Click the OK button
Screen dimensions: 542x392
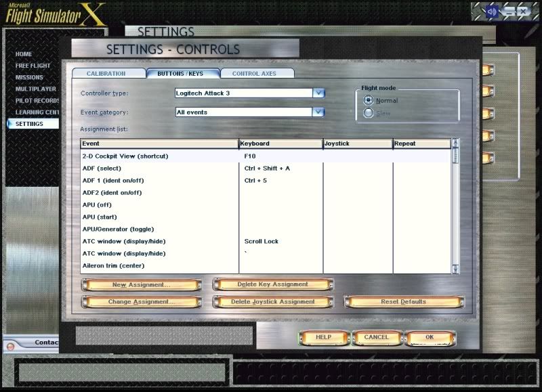click(x=430, y=337)
